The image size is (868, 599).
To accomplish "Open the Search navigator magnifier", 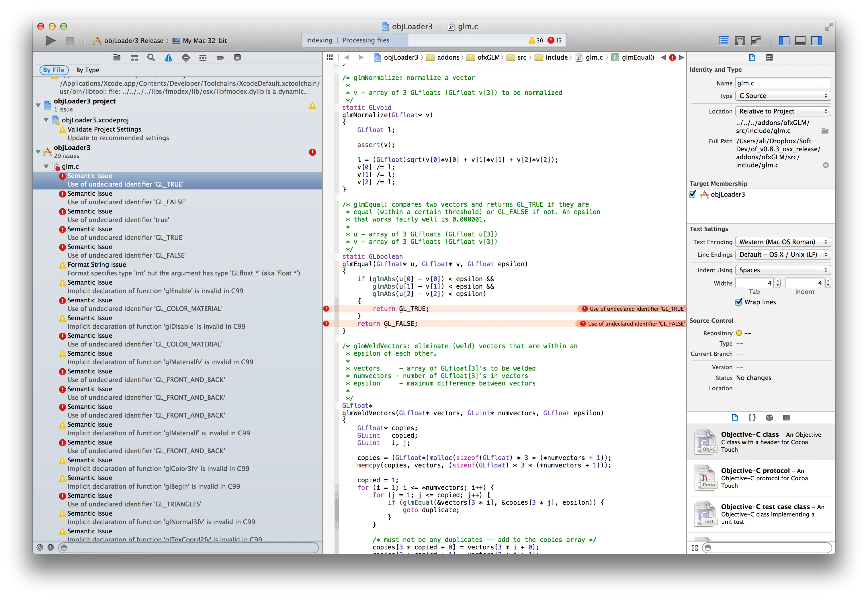I will pos(151,57).
